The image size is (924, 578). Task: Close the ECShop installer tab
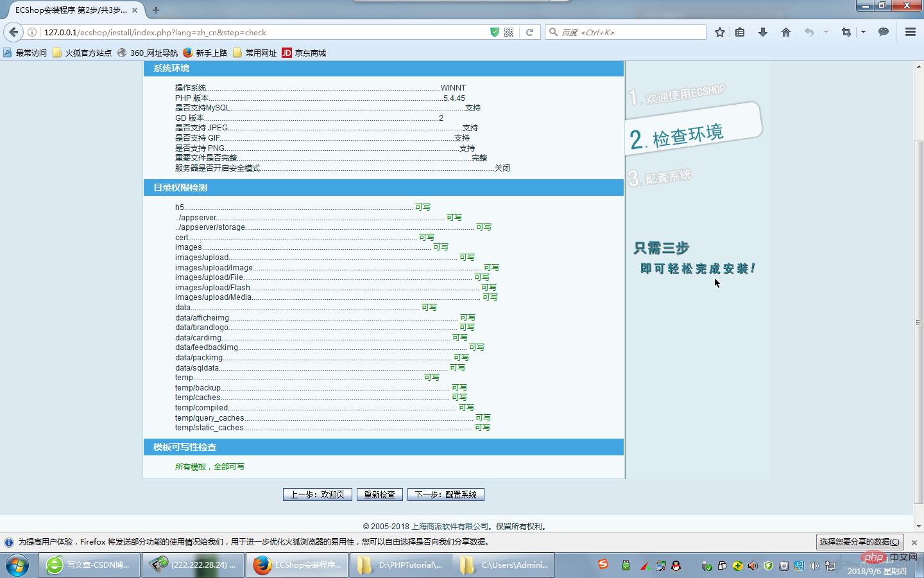(x=135, y=10)
